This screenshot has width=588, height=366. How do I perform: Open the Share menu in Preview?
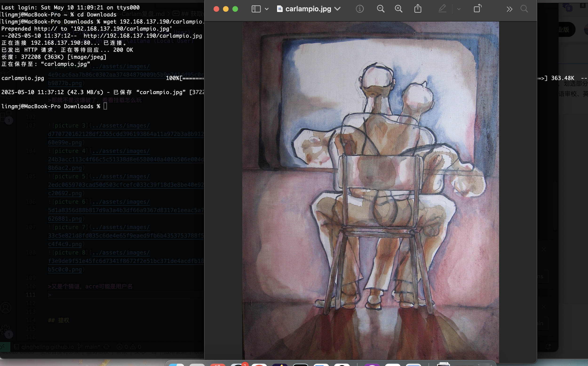click(x=418, y=9)
